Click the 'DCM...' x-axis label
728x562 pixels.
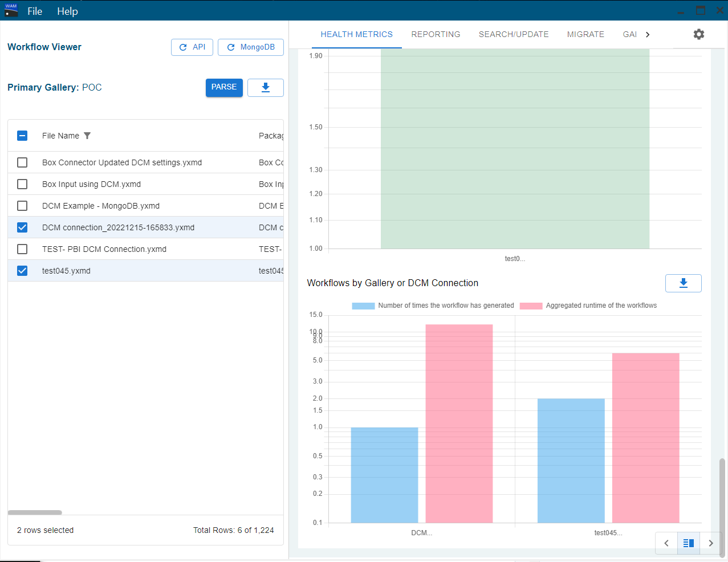coord(422,533)
